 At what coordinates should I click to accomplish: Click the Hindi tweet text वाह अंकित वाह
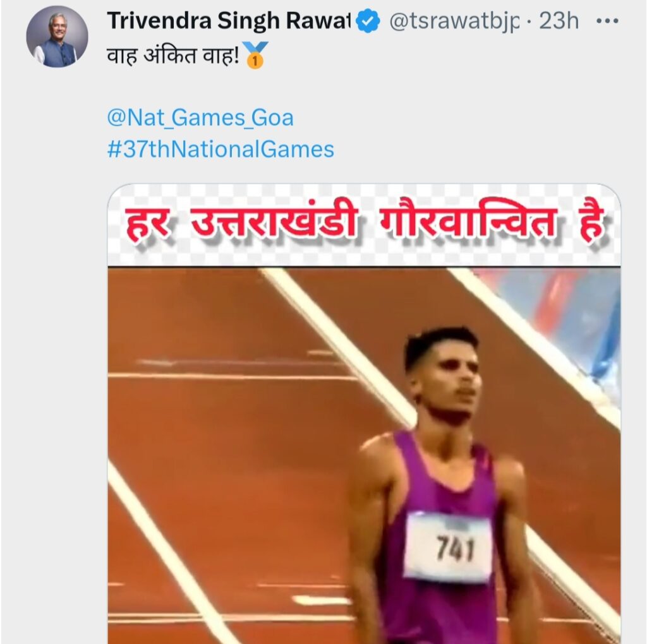(x=173, y=56)
